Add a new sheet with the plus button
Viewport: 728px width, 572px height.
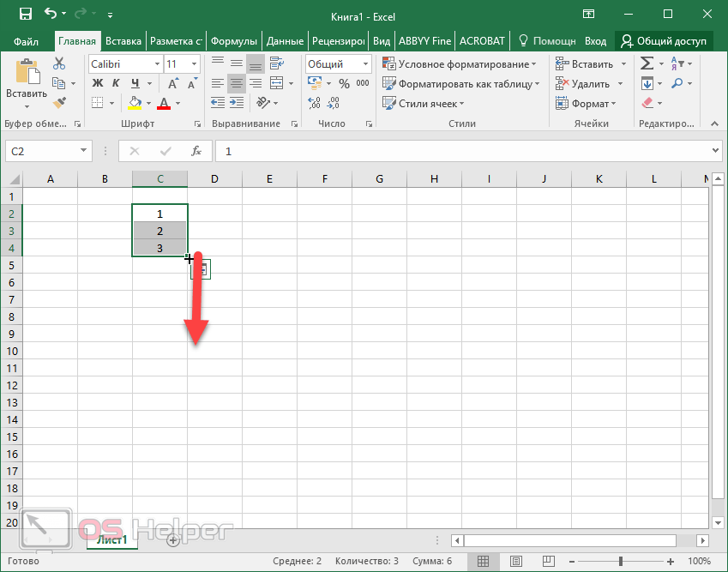point(173,540)
